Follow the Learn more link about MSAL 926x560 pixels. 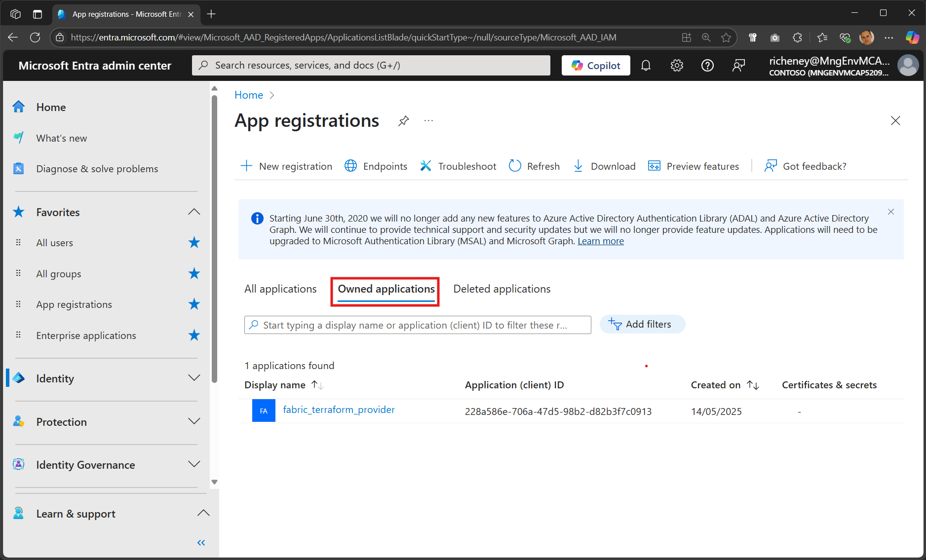pos(600,241)
